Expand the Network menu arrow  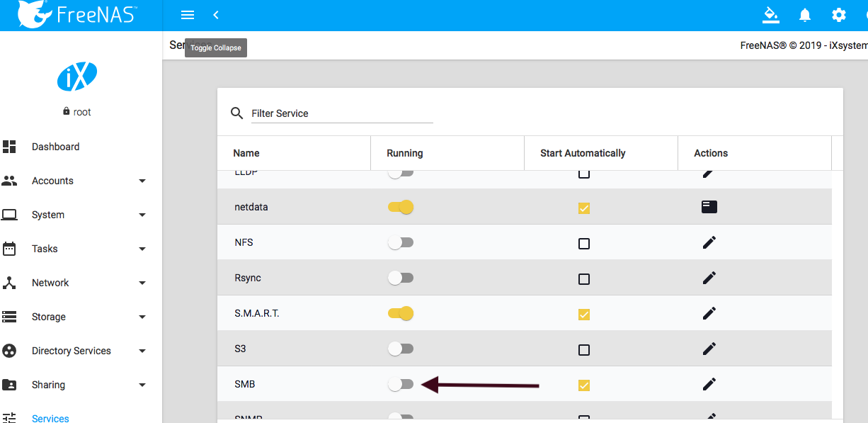pyautogui.click(x=142, y=283)
